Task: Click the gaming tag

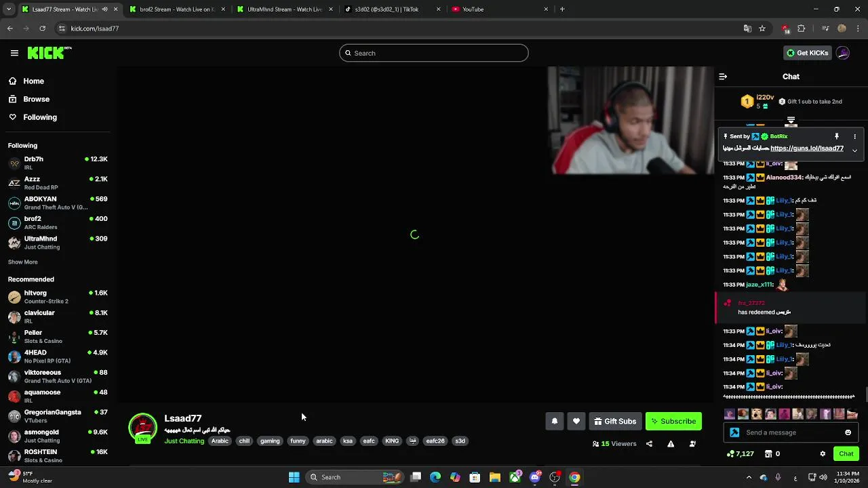Action: [x=270, y=441]
